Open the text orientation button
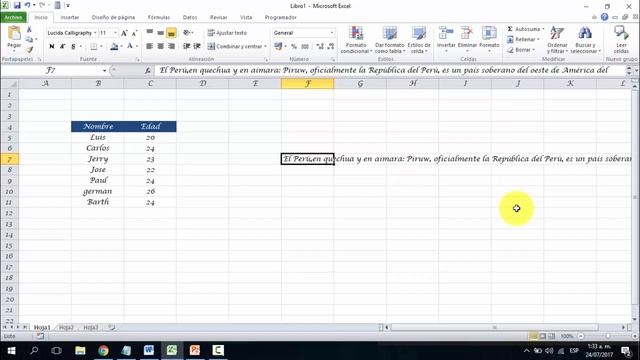Viewport: 640px width, 360px height. tap(187, 33)
